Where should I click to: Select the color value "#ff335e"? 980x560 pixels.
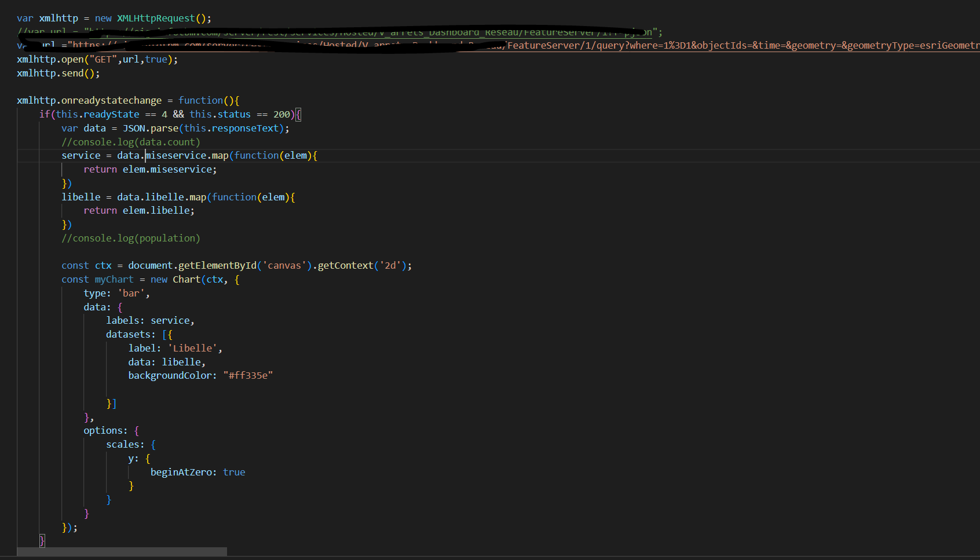tap(248, 375)
